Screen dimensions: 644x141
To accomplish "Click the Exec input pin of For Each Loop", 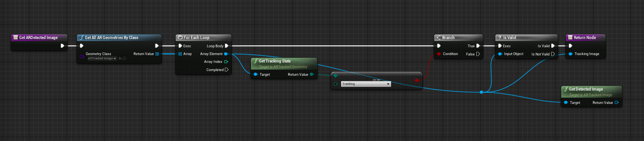I will 180,46.
